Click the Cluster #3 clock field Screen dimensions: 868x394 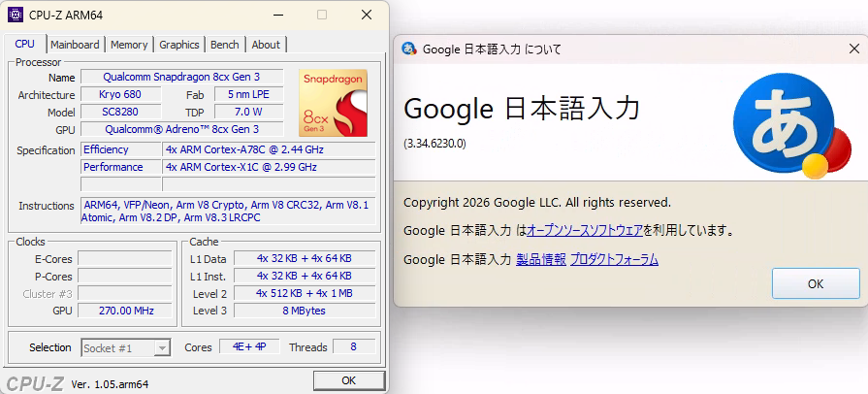pos(124,293)
